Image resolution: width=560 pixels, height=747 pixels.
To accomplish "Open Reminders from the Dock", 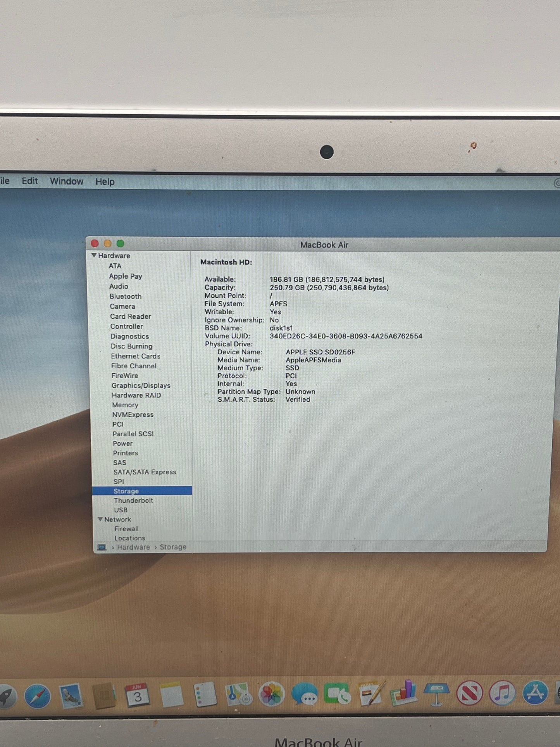I will tap(205, 695).
